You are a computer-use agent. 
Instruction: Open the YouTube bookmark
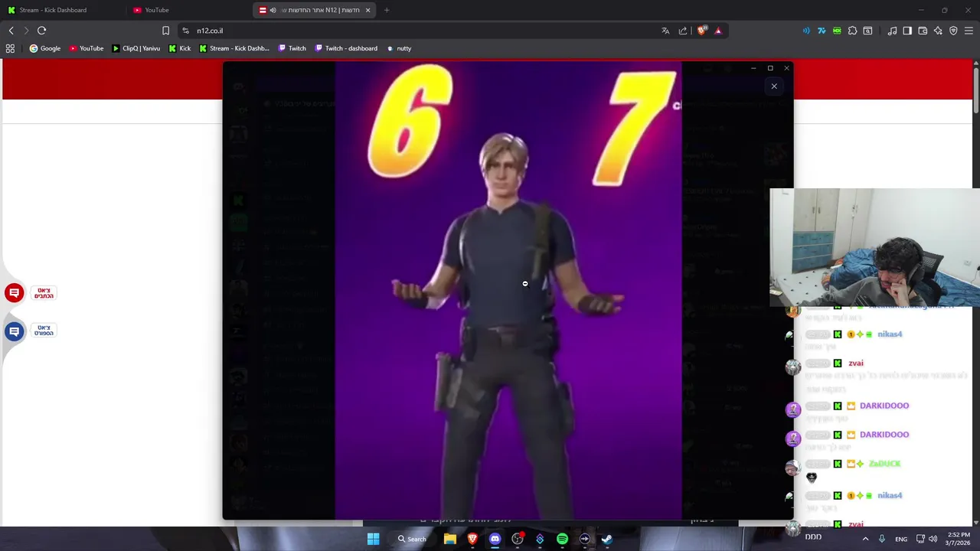pos(87,48)
